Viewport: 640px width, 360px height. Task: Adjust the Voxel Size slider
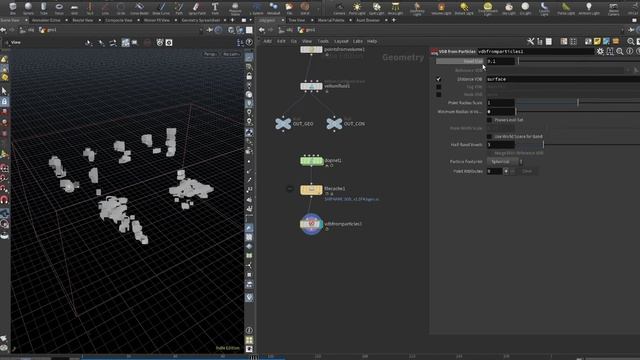pos(518,61)
